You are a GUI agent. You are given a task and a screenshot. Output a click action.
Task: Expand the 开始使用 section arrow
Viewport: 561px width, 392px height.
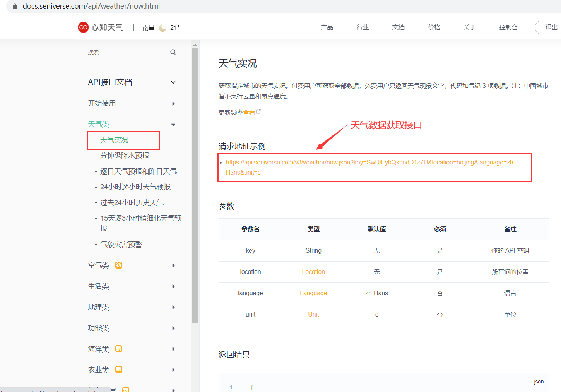pos(173,104)
